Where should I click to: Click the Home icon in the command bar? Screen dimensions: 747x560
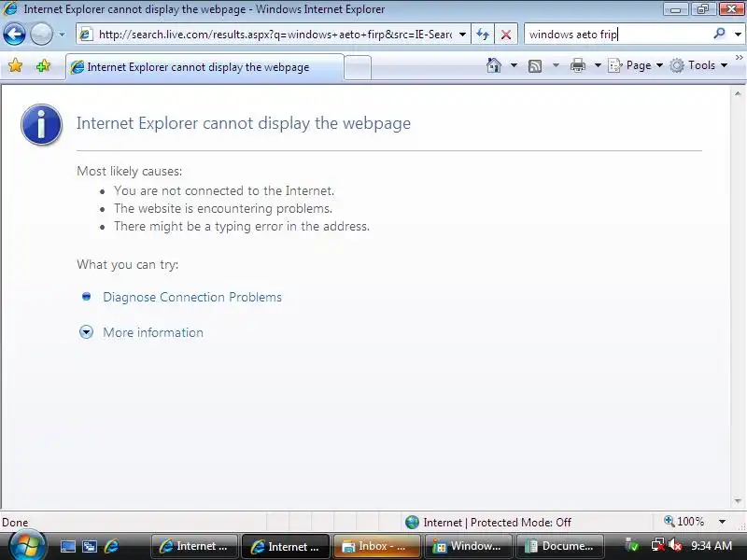tap(494, 65)
